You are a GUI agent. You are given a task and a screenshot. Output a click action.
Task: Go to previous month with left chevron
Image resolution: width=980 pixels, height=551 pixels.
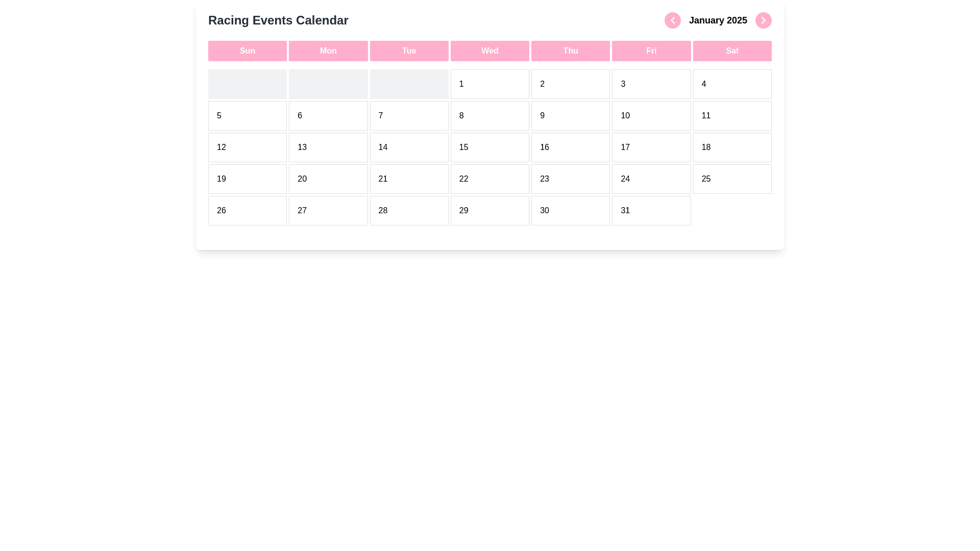(x=672, y=20)
